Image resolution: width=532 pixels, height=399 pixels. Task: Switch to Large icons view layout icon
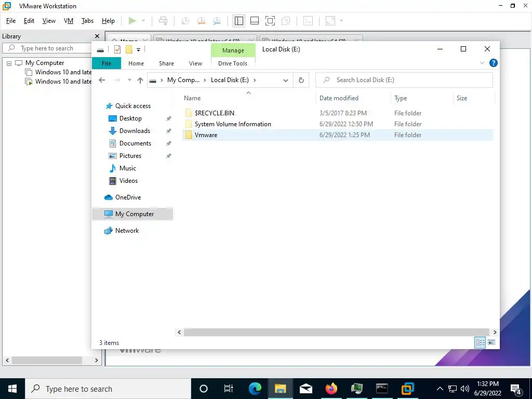pyautogui.click(x=491, y=342)
